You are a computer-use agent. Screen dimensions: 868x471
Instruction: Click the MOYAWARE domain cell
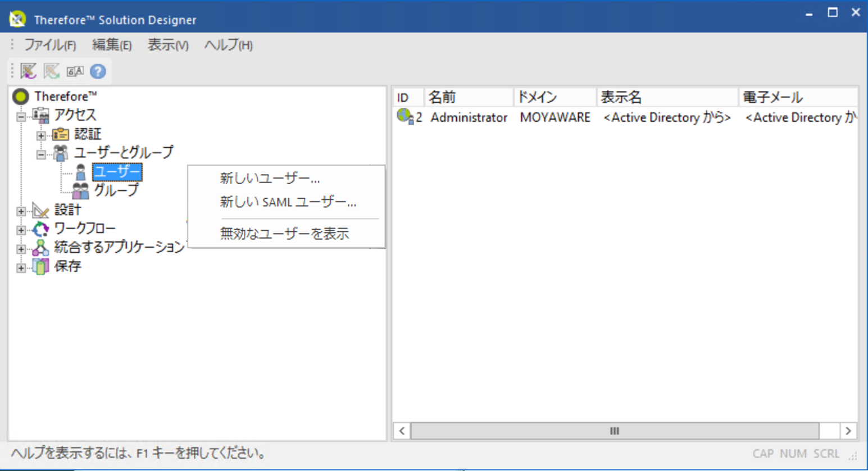(555, 117)
